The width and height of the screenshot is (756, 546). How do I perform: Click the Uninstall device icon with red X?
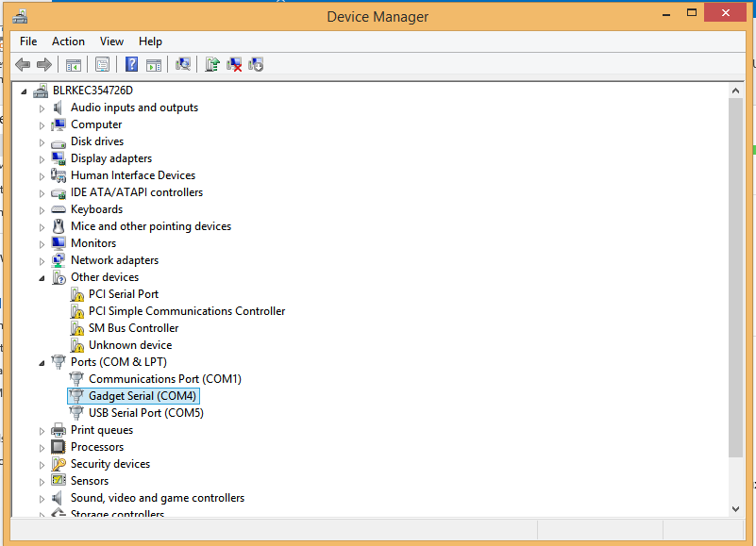(x=234, y=64)
